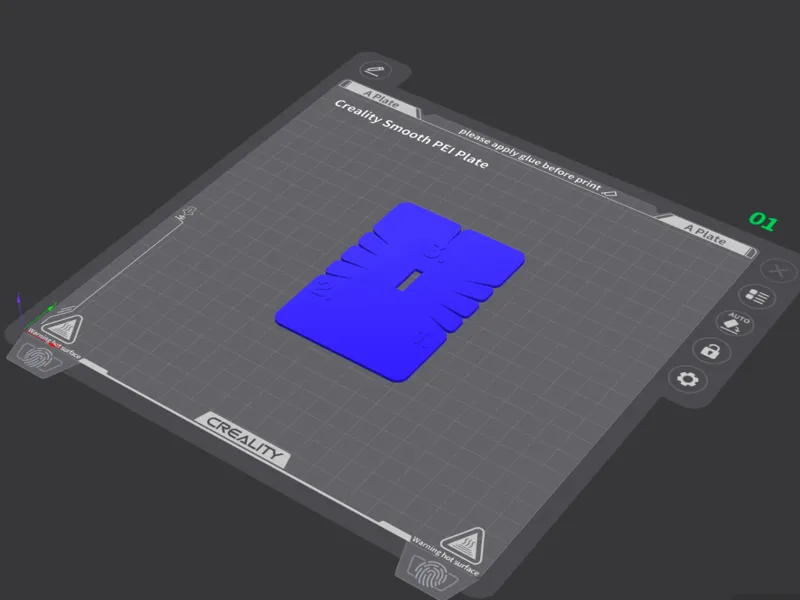Open the plate arrange/layout icon
Image resolution: width=800 pixels, height=600 pixels.
coord(757,296)
